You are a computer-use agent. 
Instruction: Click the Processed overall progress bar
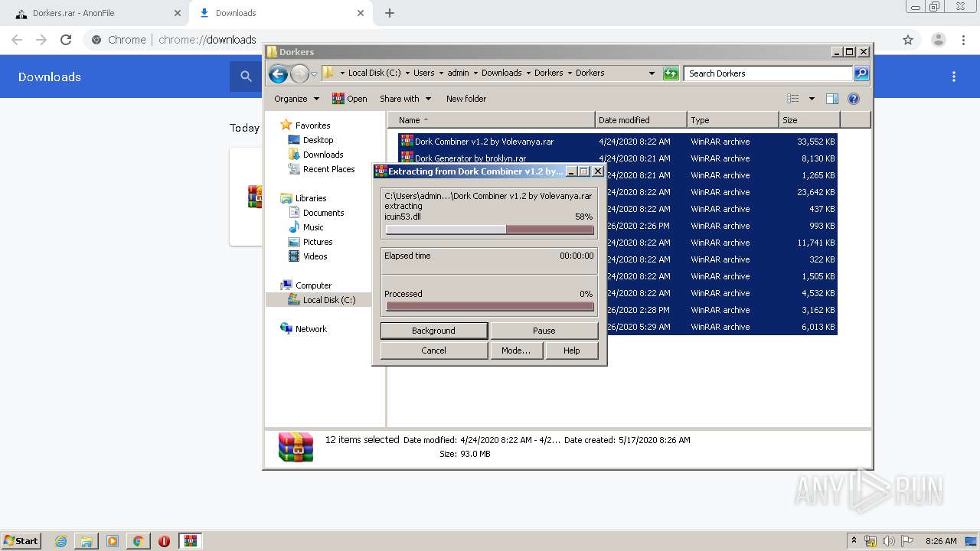coord(490,306)
